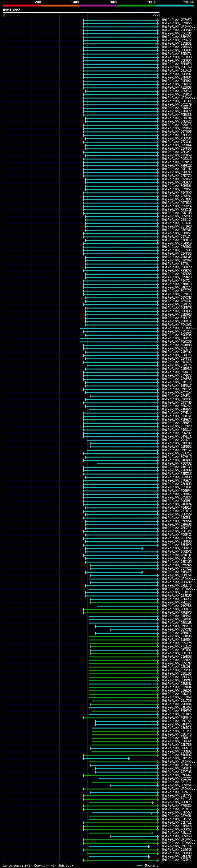Click the green alignment bar for UniRef100_A9B1E4
Screen dimensions: 197x868
click(x=125, y=603)
